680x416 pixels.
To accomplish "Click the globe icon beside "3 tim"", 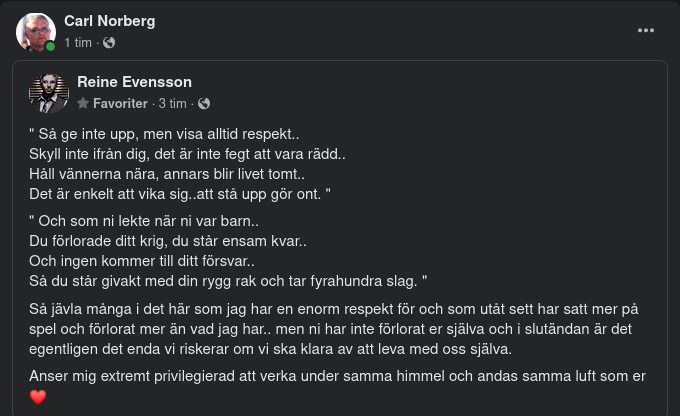I will click(x=204, y=104).
